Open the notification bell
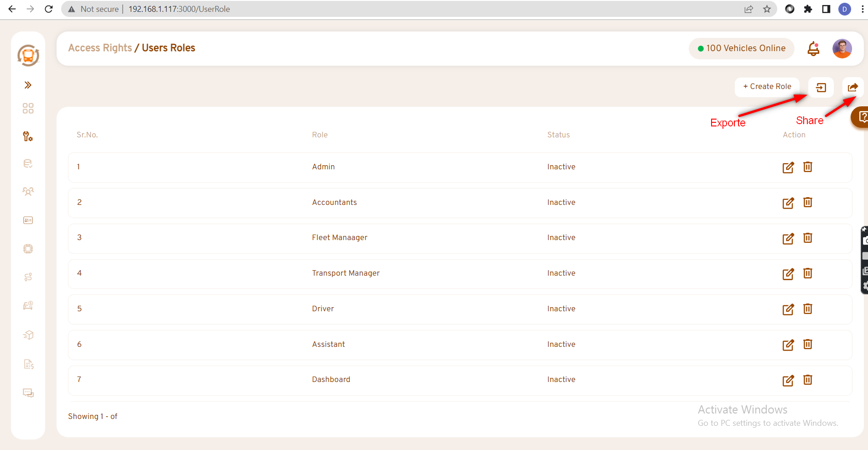The height and width of the screenshot is (450, 868). point(813,48)
